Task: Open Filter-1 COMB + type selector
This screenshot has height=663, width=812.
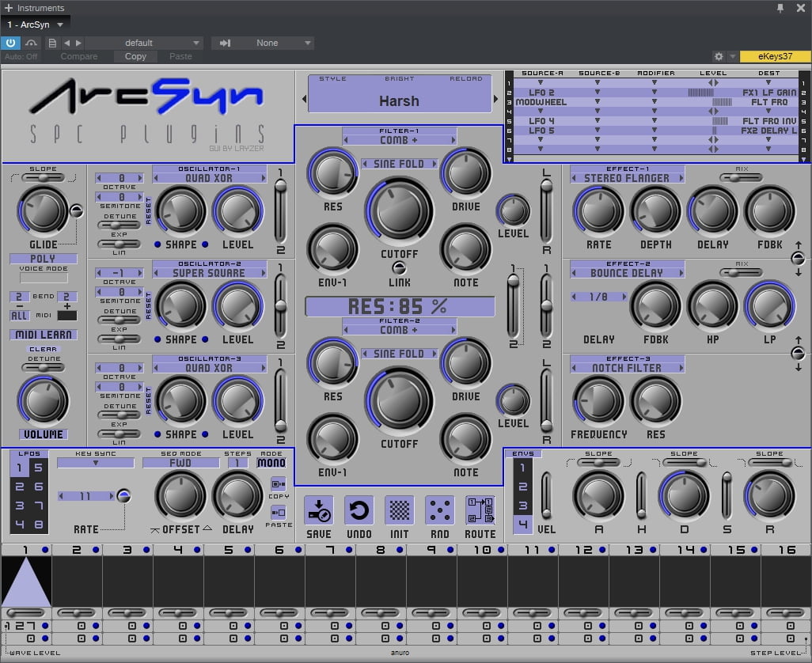Action: [399, 140]
